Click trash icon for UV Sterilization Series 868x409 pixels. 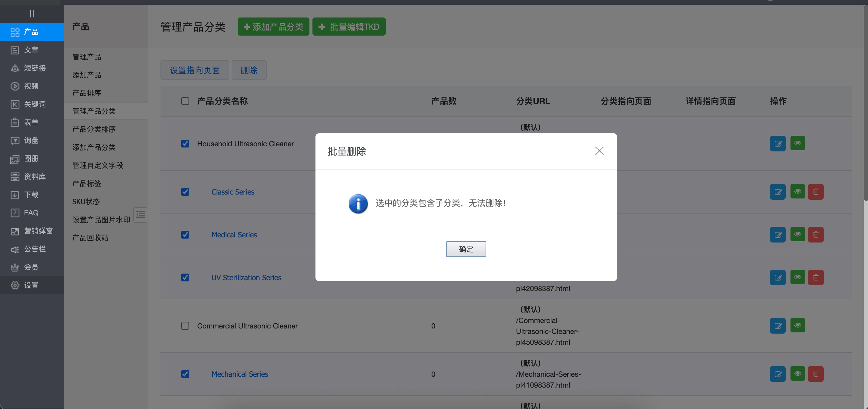coord(816,277)
